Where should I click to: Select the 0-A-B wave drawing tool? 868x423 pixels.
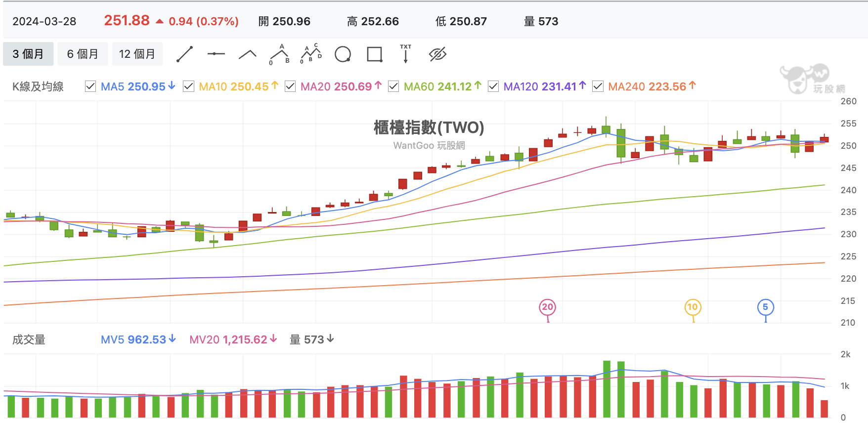[279, 54]
